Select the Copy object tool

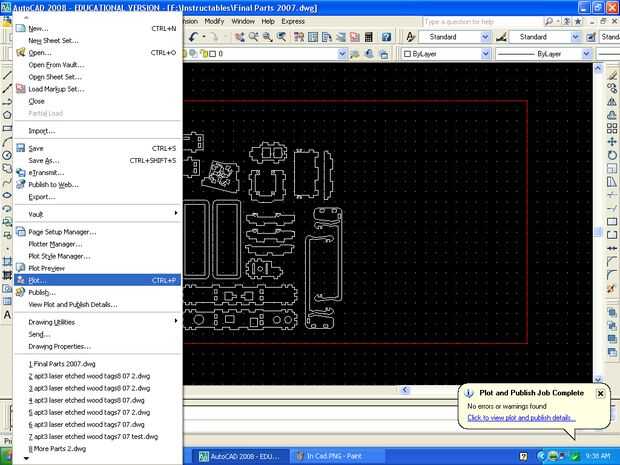(612, 88)
